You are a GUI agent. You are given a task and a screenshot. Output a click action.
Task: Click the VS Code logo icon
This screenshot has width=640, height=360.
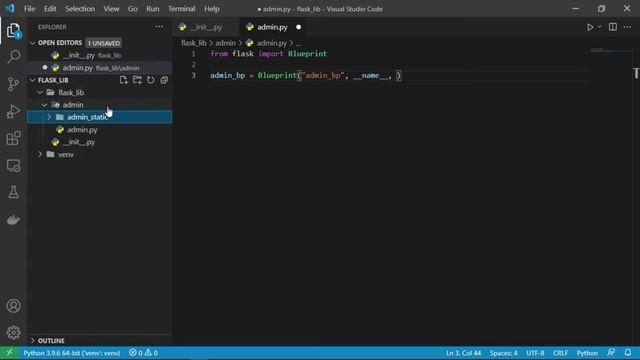point(10,9)
